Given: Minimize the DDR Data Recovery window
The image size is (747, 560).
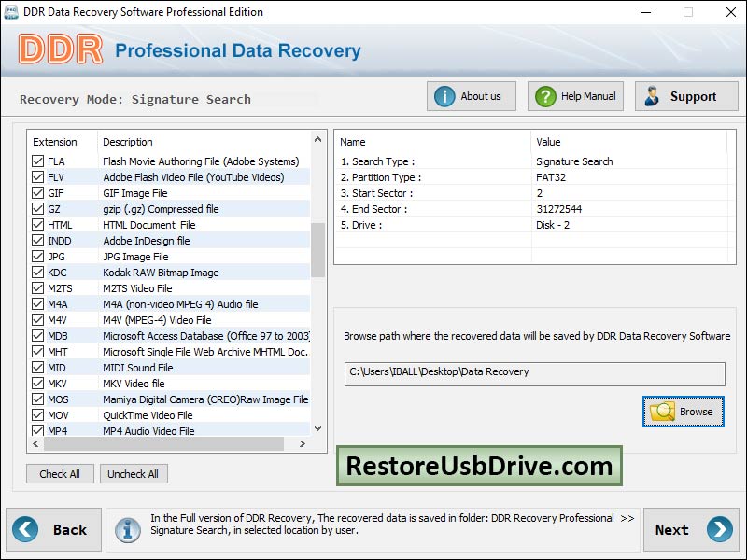Looking at the screenshot, I should pyautogui.click(x=646, y=12).
